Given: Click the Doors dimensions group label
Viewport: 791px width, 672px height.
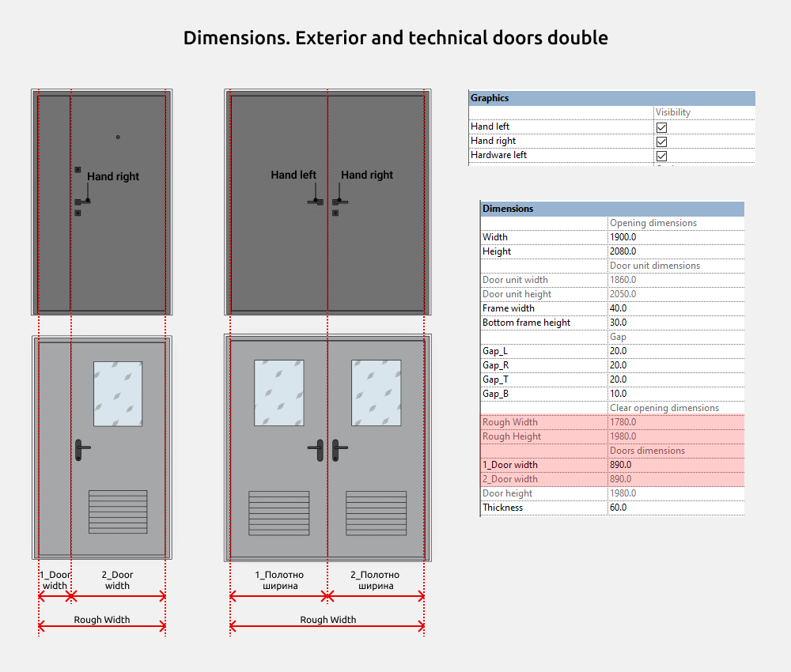Looking at the screenshot, I should (647, 451).
